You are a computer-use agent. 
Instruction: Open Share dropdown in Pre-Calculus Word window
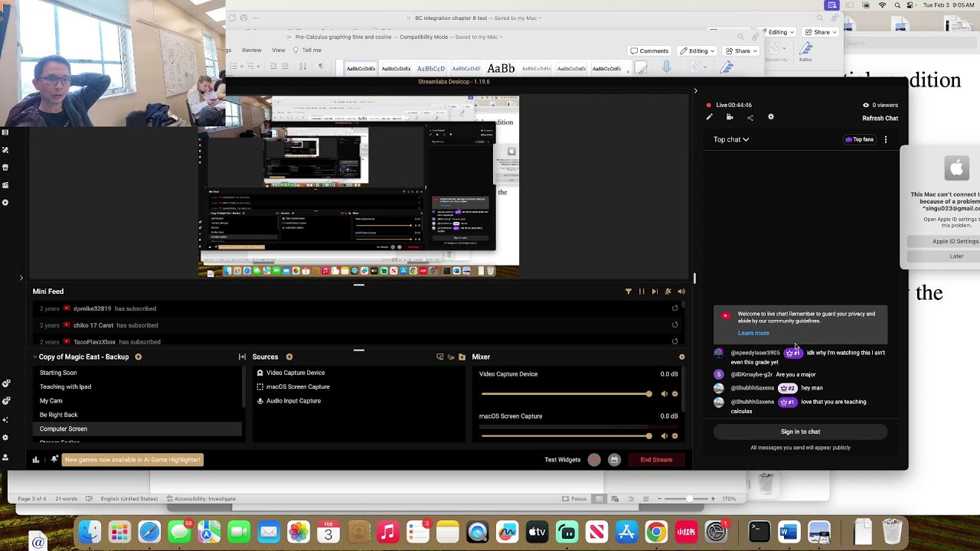pyautogui.click(x=741, y=51)
